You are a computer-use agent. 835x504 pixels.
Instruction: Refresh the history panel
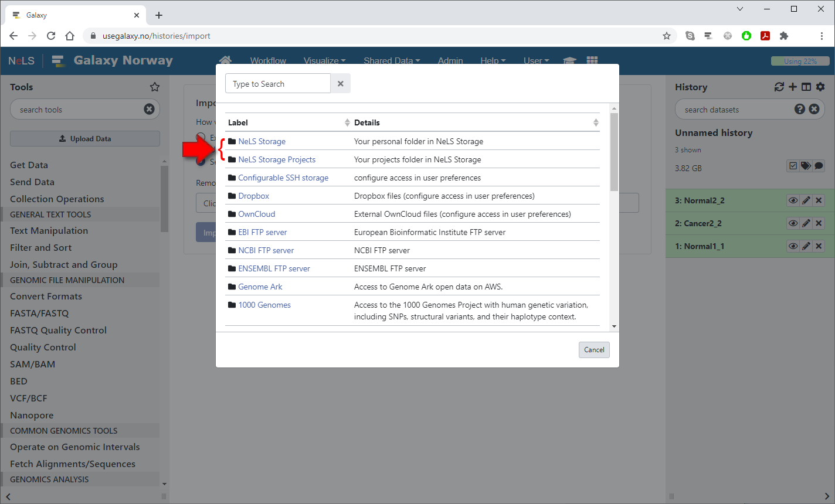point(779,87)
